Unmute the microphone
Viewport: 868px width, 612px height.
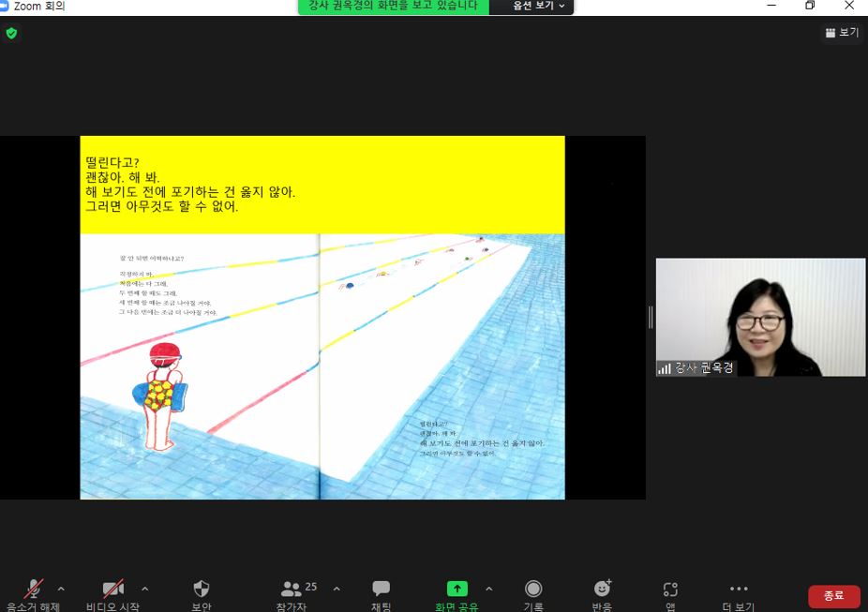(34, 590)
